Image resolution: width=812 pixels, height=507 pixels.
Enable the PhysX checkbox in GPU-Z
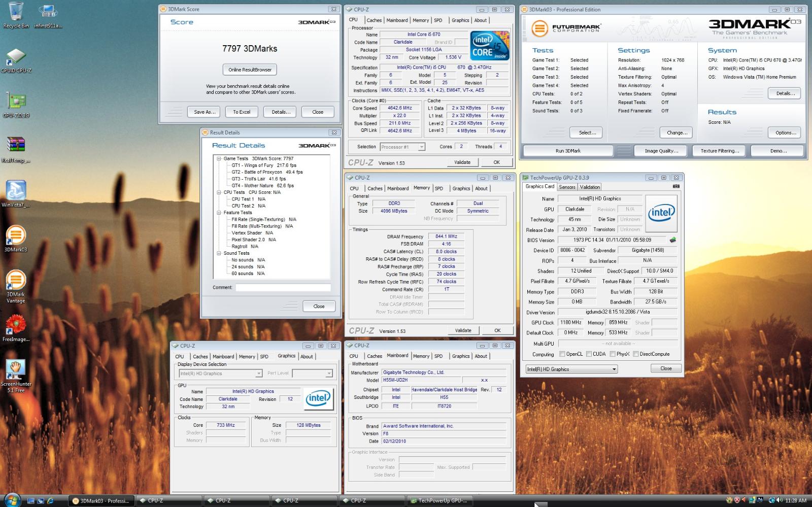pyautogui.click(x=613, y=354)
